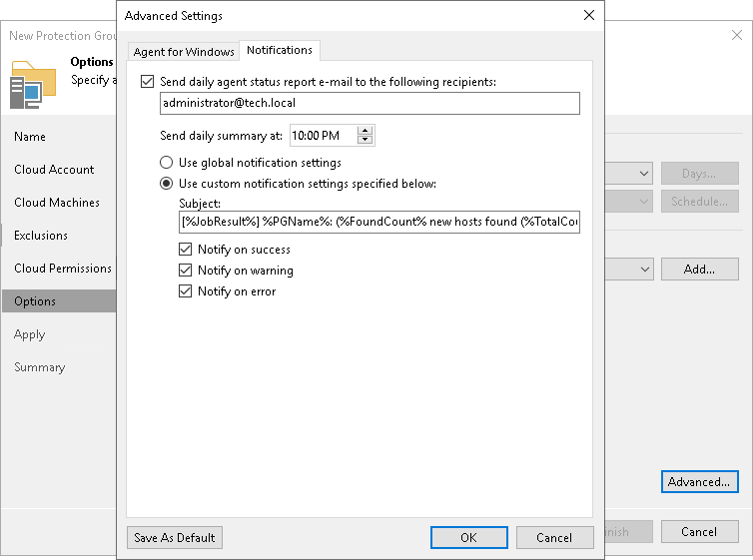Screen dimensions: 753x560
Task: Click the Advanced... button in wizard
Action: (699, 482)
